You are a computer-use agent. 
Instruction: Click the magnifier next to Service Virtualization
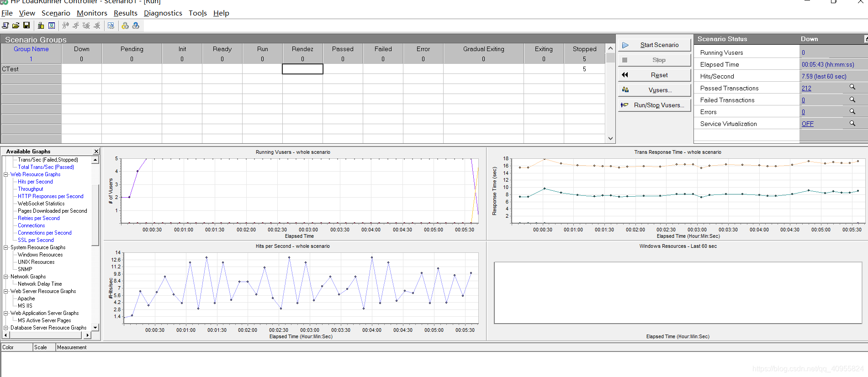click(x=852, y=123)
